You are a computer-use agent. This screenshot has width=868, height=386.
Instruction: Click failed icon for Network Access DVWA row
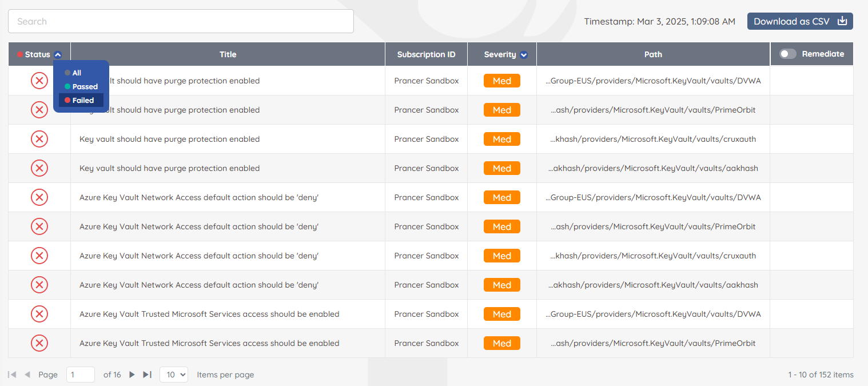tap(39, 197)
